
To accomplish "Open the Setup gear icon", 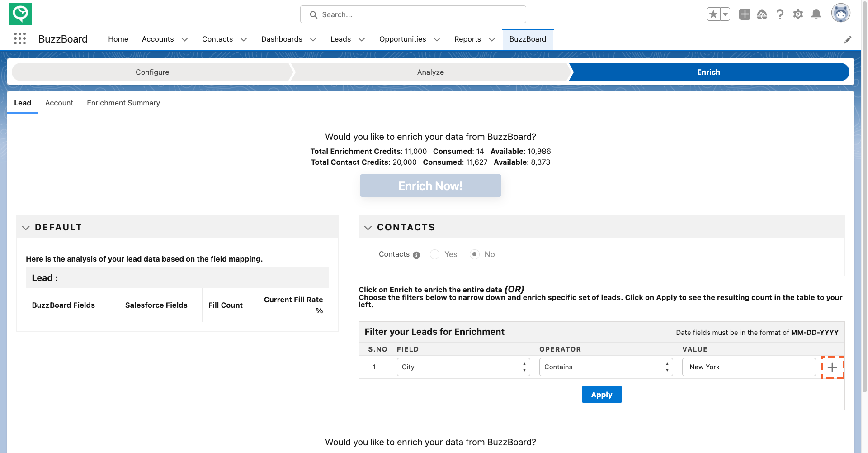I will pos(798,14).
